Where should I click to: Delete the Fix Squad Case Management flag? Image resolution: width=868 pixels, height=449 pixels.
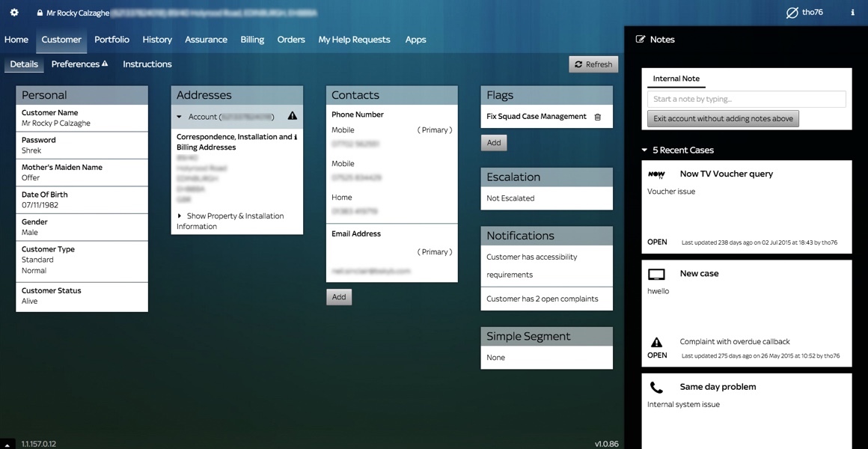coord(597,117)
